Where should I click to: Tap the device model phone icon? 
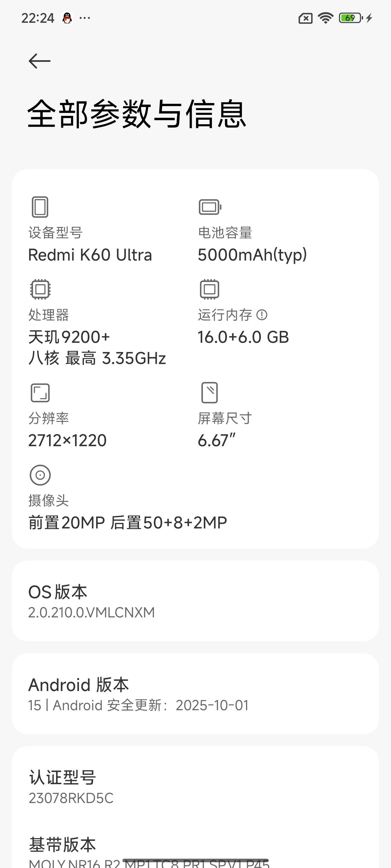[x=40, y=207]
